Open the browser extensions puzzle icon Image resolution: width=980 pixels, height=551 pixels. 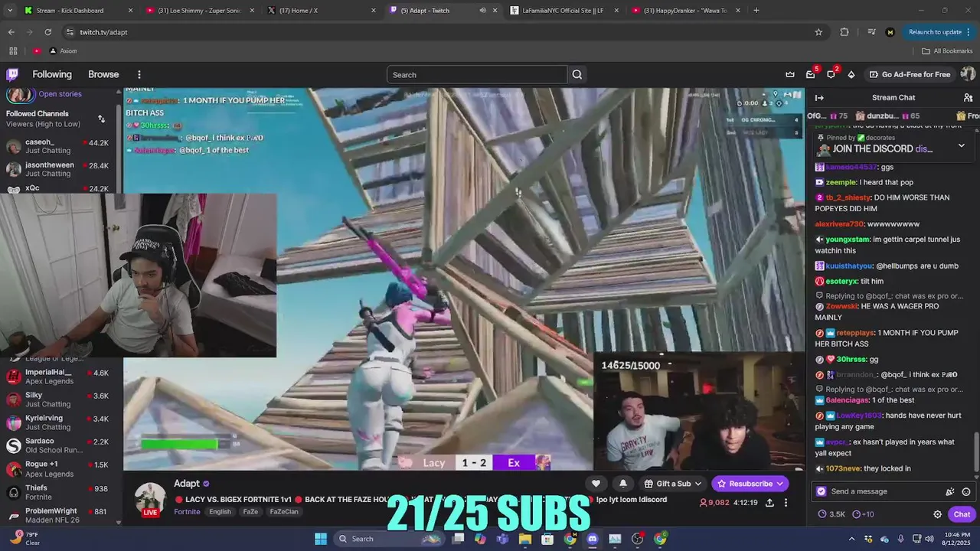click(x=844, y=32)
